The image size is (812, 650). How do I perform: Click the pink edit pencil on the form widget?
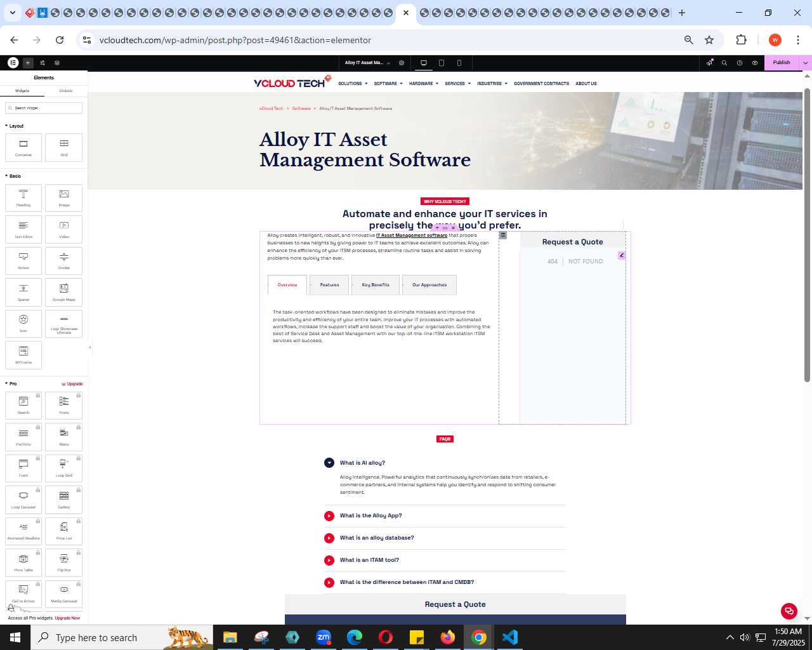pos(622,255)
